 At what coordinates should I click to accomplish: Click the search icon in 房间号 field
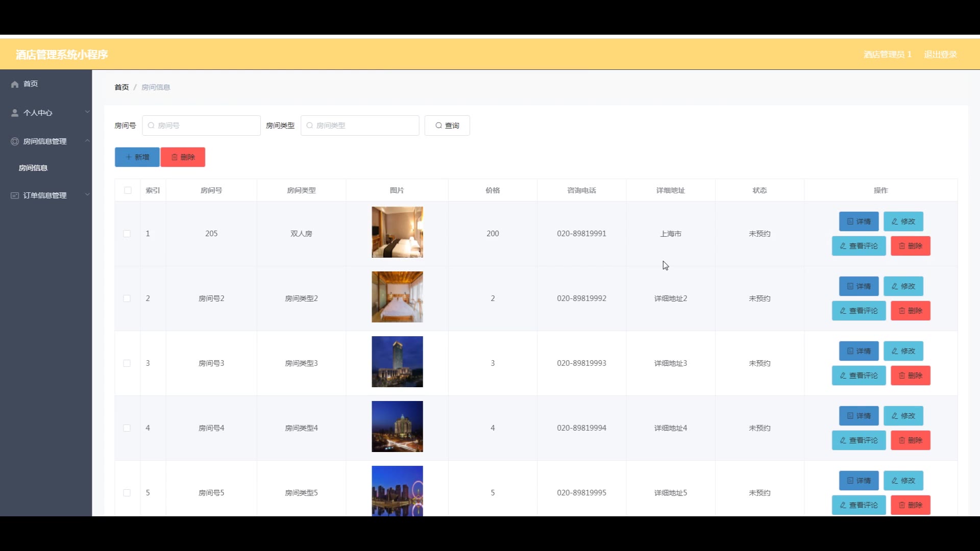point(151,126)
